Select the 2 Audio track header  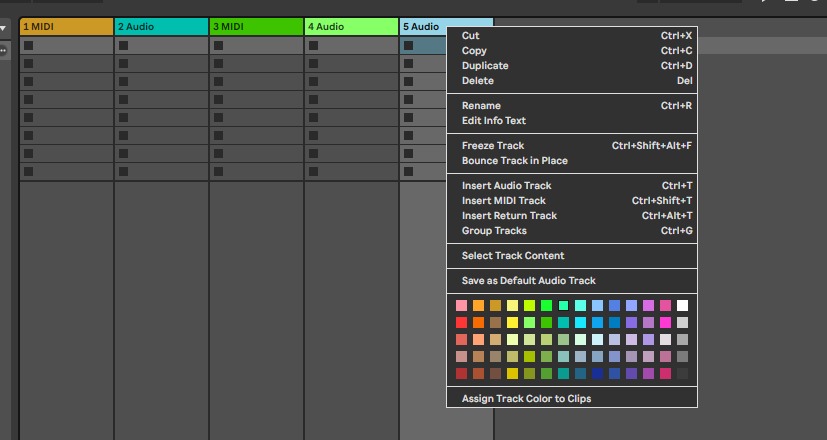pyautogui.click(x=161, y=26)
